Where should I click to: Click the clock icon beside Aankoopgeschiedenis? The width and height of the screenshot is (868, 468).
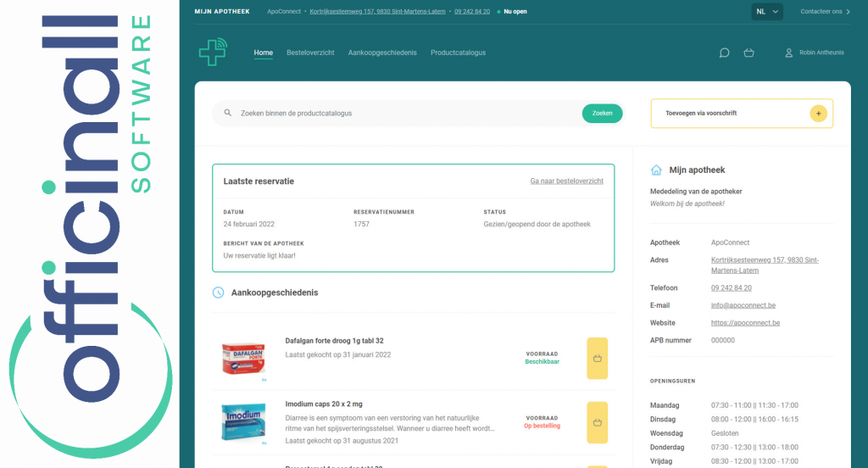tap(218, 292)
